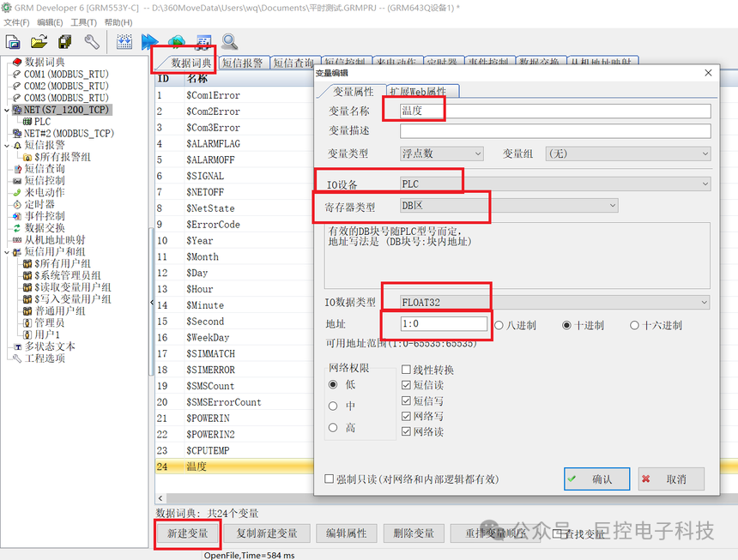This screenshot has width=738, height=560.
Task: Enable the 线性转换 checkbox
Action: [406, 370]
